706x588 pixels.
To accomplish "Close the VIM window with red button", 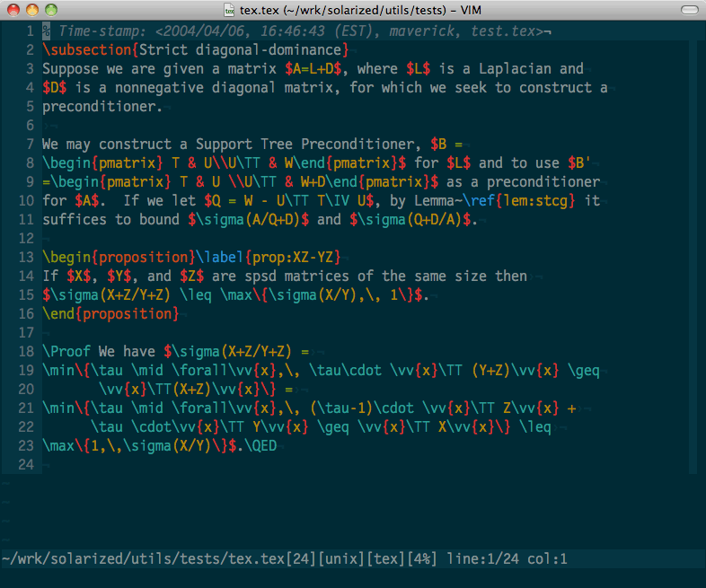I will (x=12, y=9).
